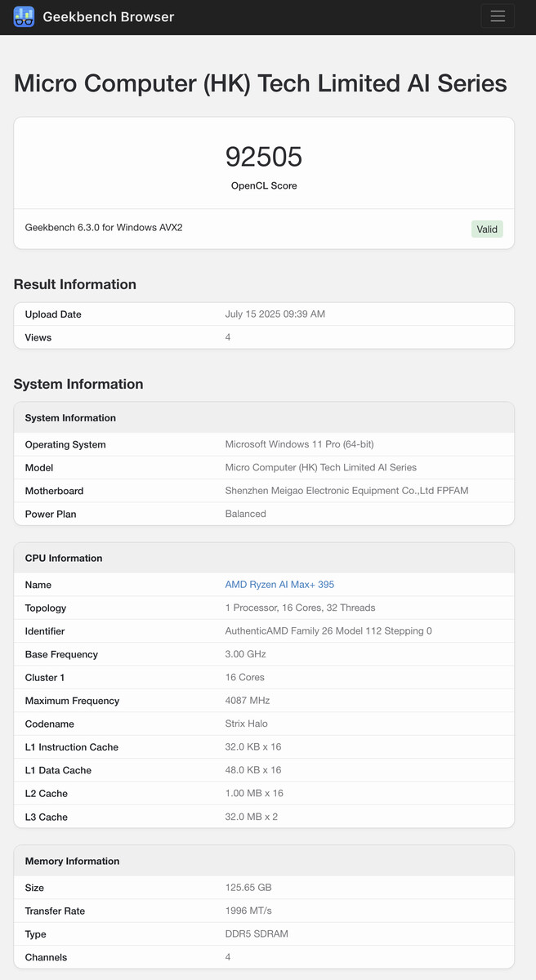Click the Views count row
The image size is (536, 980).
point(264,337)
